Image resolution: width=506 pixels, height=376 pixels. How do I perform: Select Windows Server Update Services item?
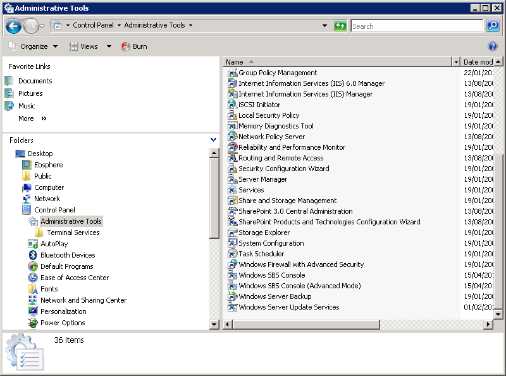[289, 307]
